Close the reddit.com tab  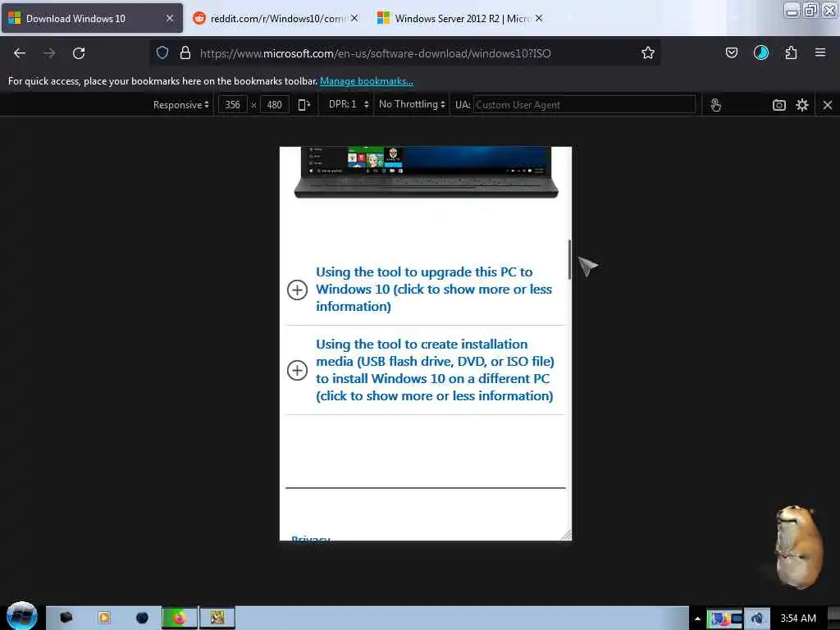354,18
